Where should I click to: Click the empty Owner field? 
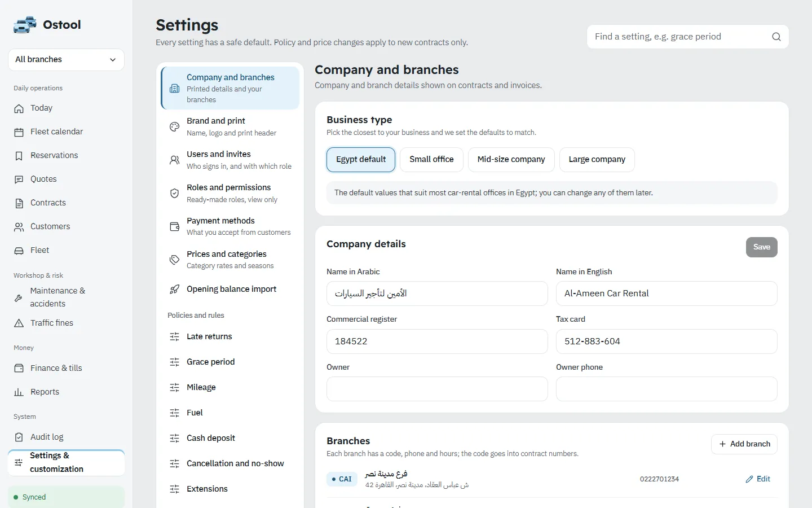(x=437, y=389)
